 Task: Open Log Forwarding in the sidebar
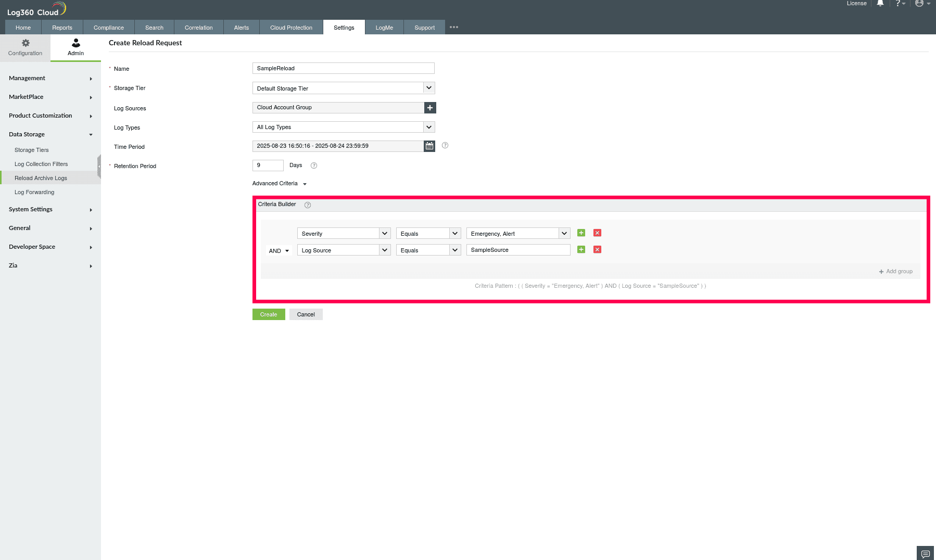(34, 192)
